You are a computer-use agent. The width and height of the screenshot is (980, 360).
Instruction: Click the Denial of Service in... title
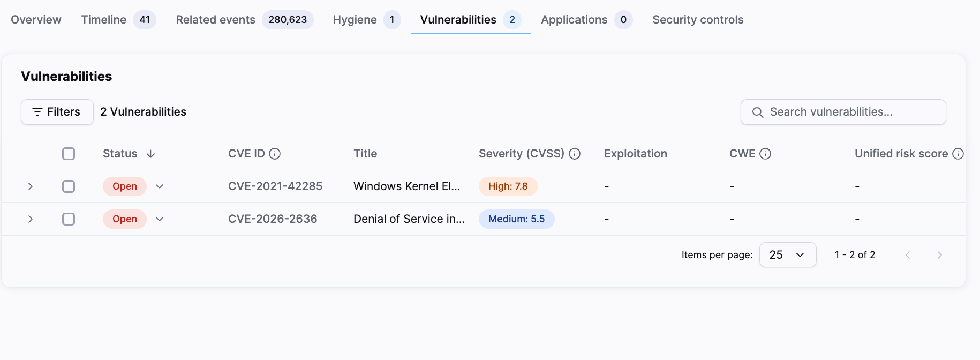point(409,219)
